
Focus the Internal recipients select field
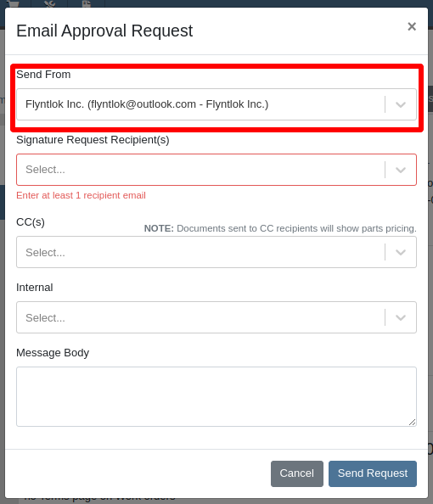pos(216,317)
